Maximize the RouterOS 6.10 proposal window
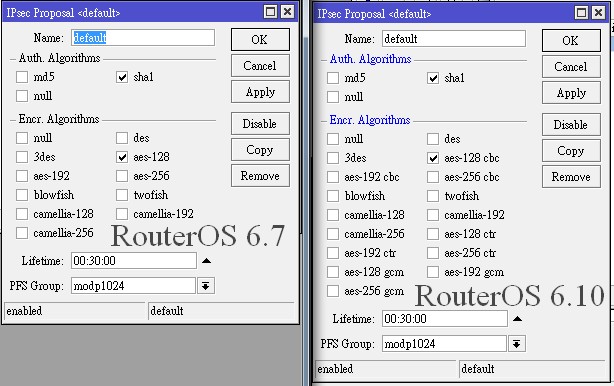Image resolution: width=614 pixels, height=386 pixels. (x=581, y=13)
